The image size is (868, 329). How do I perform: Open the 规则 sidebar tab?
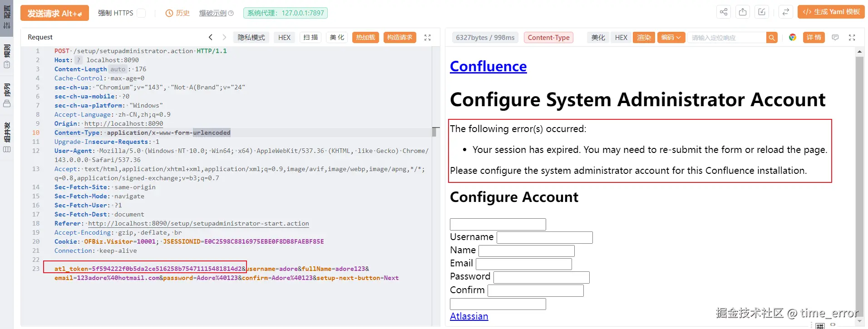click(x=7, y=56)
